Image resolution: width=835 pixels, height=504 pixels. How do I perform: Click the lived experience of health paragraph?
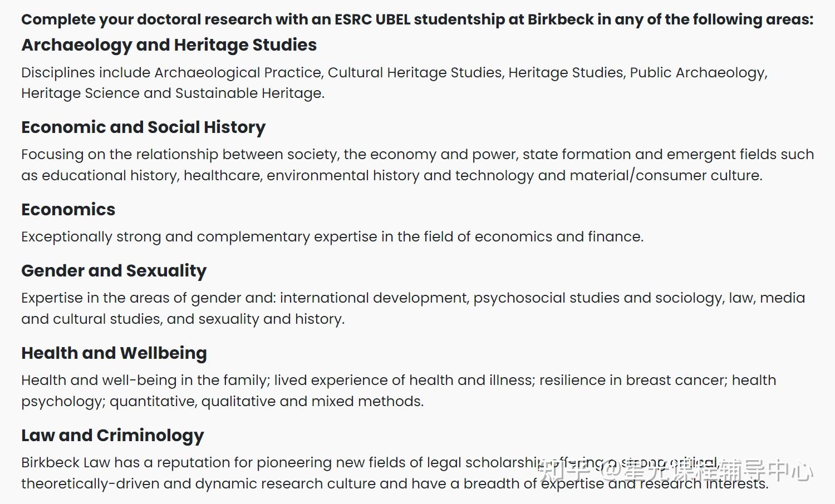pos(399,391)
